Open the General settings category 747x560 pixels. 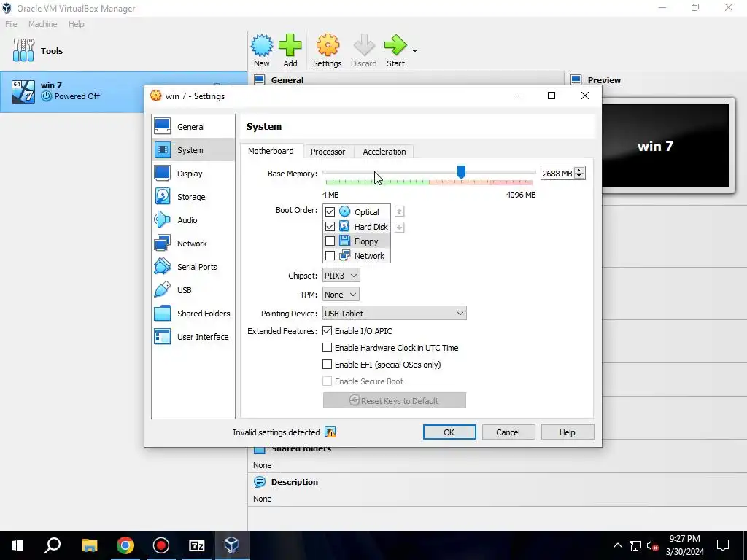point(193,127)
